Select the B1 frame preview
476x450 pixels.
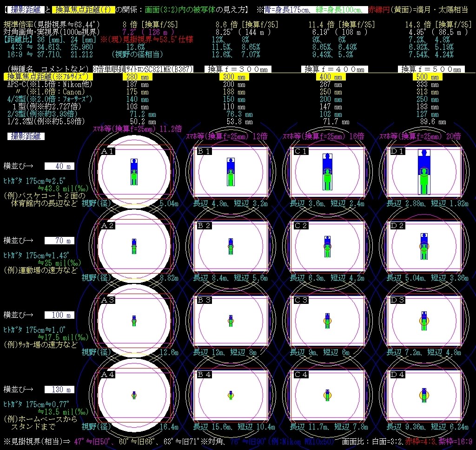[x=231, y=172]
